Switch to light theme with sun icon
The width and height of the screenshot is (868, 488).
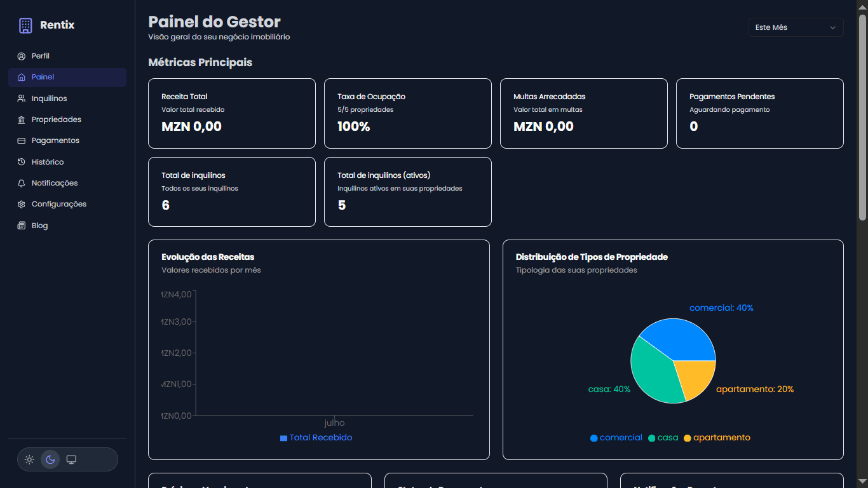[29, 459]
